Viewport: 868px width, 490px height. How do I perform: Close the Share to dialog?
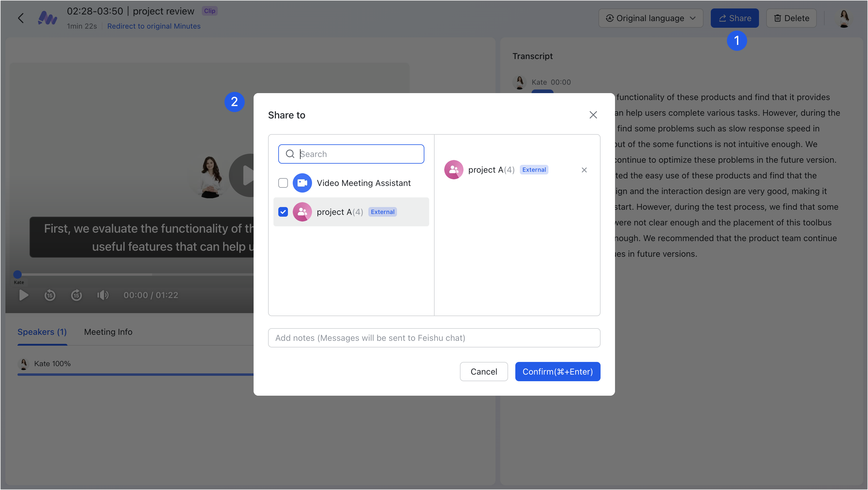[593, 115]
